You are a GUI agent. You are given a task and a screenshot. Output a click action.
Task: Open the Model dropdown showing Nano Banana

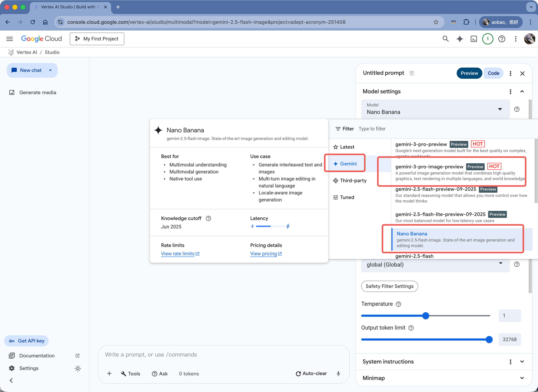pos(435,109)
